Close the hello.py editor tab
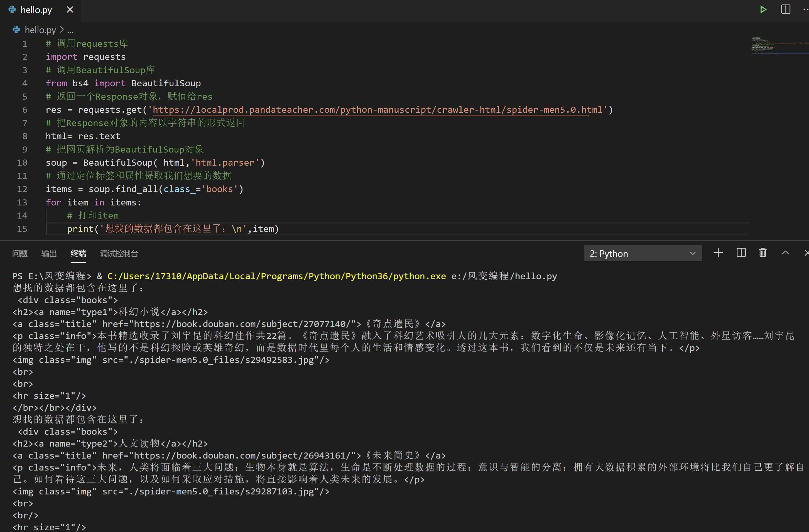 click(70, 9)
